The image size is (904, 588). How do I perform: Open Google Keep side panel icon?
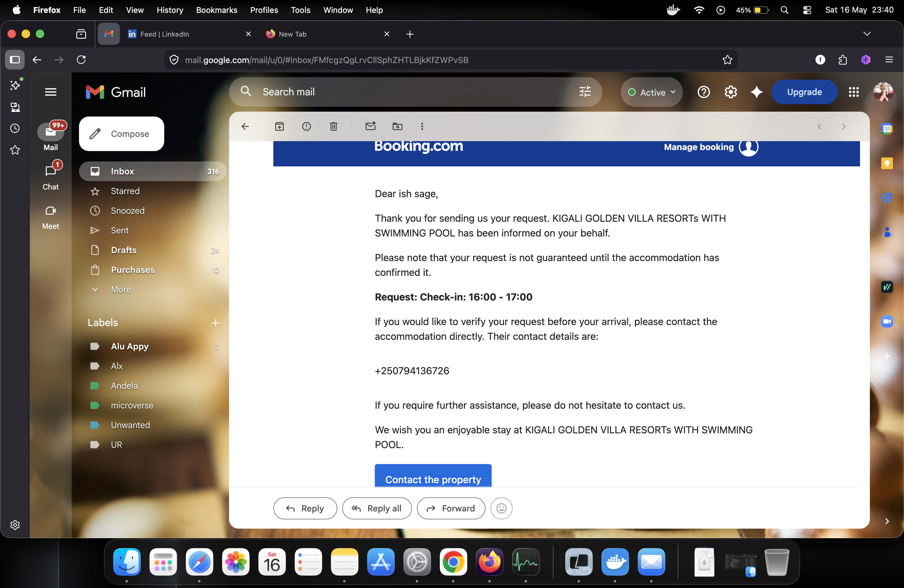click(x=886, y=164)
